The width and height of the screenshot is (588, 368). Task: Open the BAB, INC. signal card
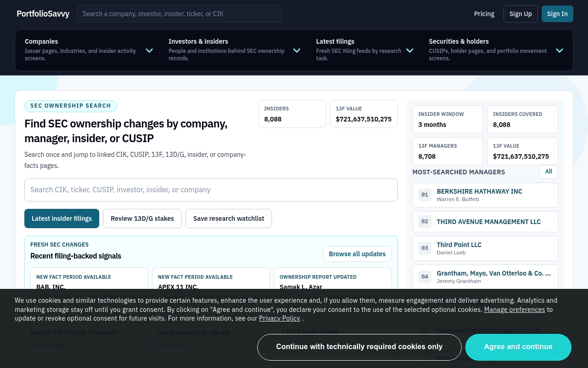coord(89,279)
